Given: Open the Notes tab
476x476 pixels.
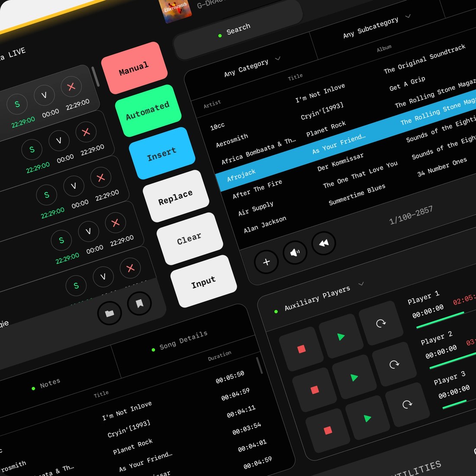Looking at the screenshot, I should (46, 385).
